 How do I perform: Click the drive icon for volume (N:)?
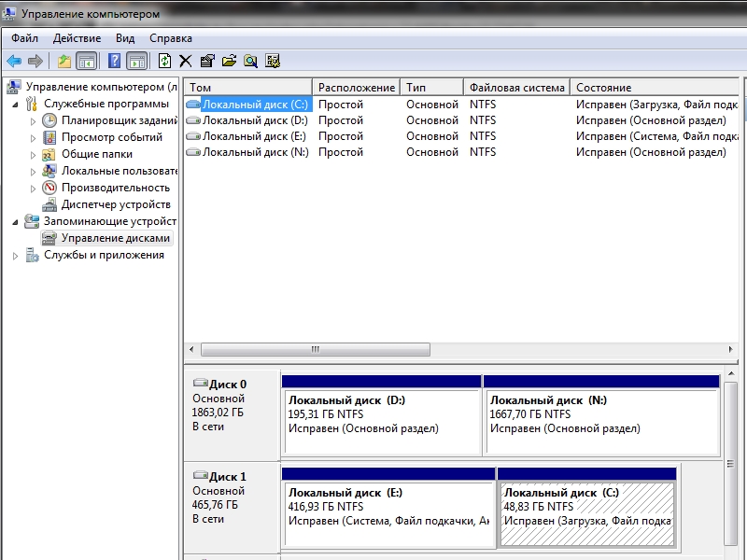click(x=193, y=152)
